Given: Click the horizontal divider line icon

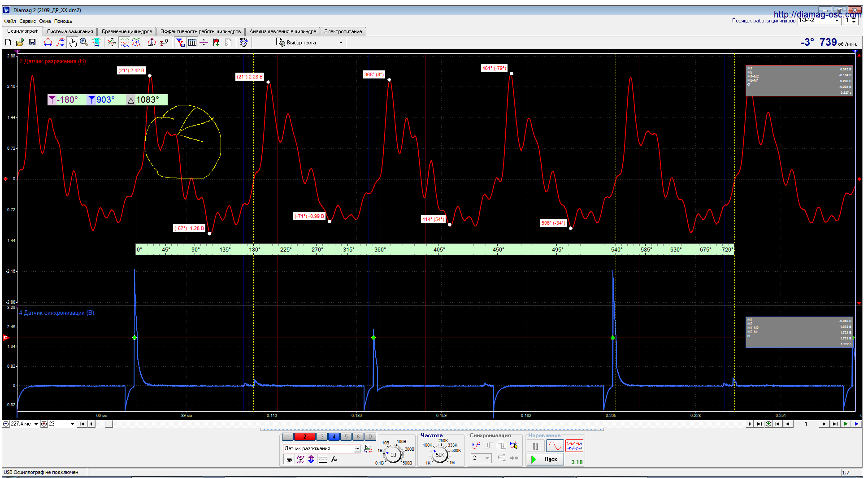Looking at the screenshot, I should [204, 42].
